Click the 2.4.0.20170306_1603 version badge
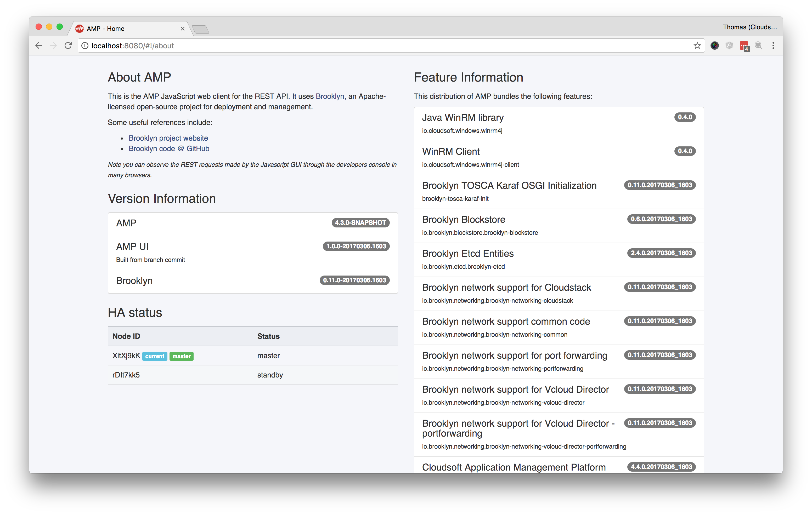The height and width of the screenshot is (515, 812). 661,253
